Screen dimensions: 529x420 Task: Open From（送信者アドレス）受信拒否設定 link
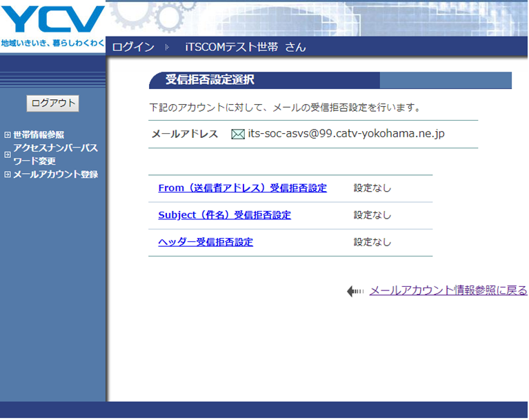pyautogui.click(x=243, y=188)
